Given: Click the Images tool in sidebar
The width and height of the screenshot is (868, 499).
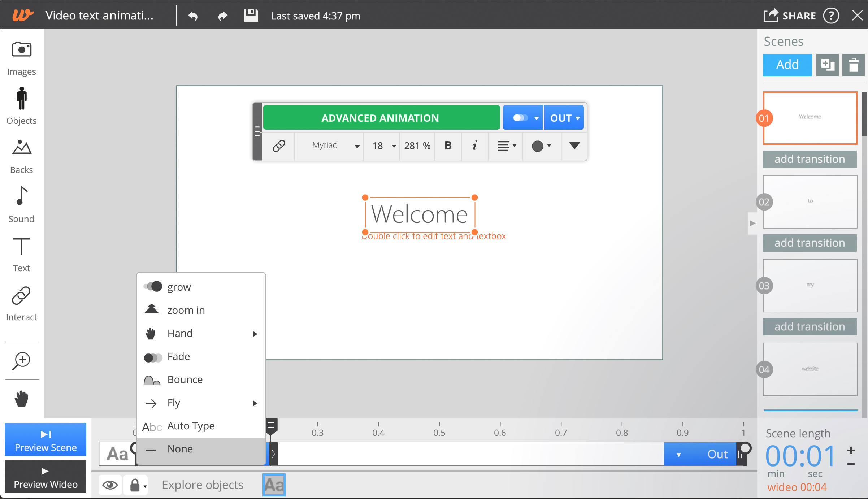Looking at the screenshot, I should [x=21, y=58].
